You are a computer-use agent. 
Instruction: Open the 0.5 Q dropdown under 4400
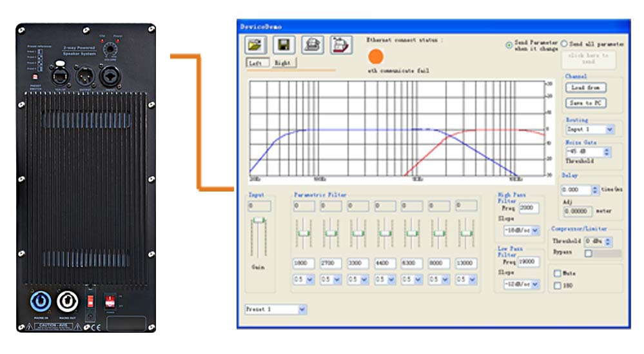point(391,280)
